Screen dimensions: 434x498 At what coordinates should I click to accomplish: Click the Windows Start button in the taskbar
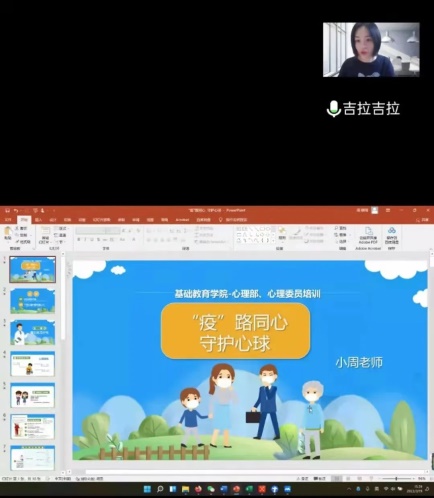coord(147,489)
